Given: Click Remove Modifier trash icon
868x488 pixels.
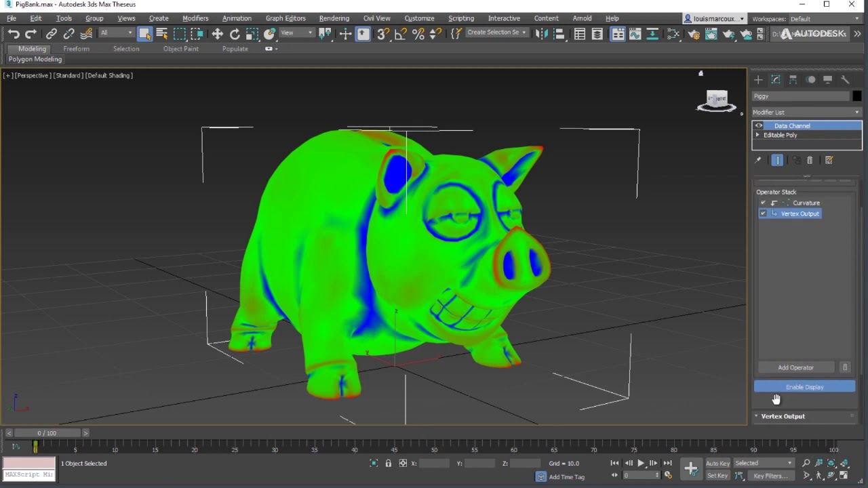Looking at the screenshot, I should (x=810, y=160).
